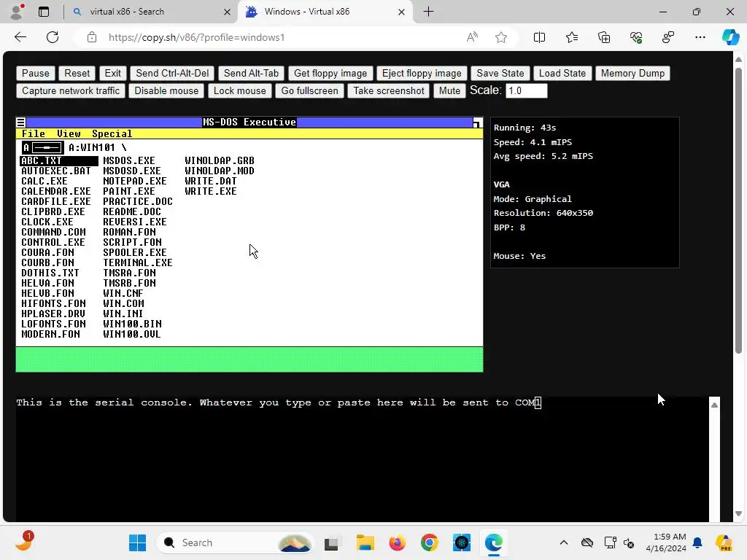Open File Explorer from taskbar
The image size is (747, 560).
coord(365,542)
